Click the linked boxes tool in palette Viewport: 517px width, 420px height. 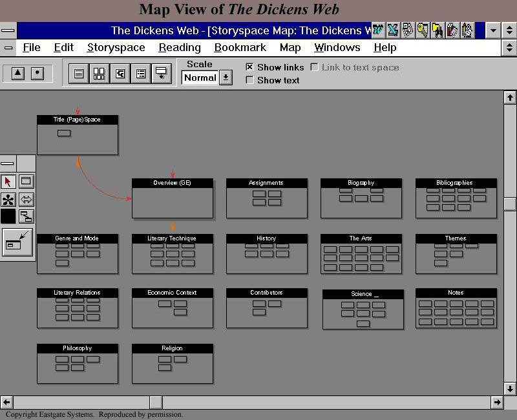tap(26, 216)
